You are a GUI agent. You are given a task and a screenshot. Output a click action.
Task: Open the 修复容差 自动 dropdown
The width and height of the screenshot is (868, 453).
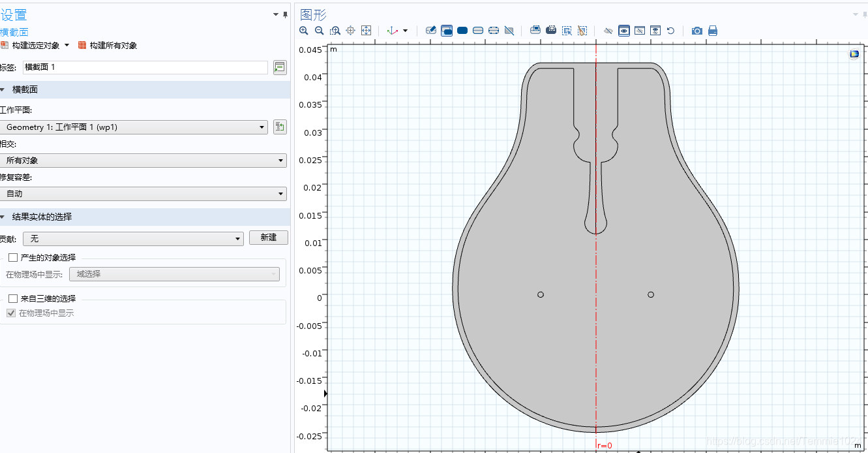tap(143, 194)
